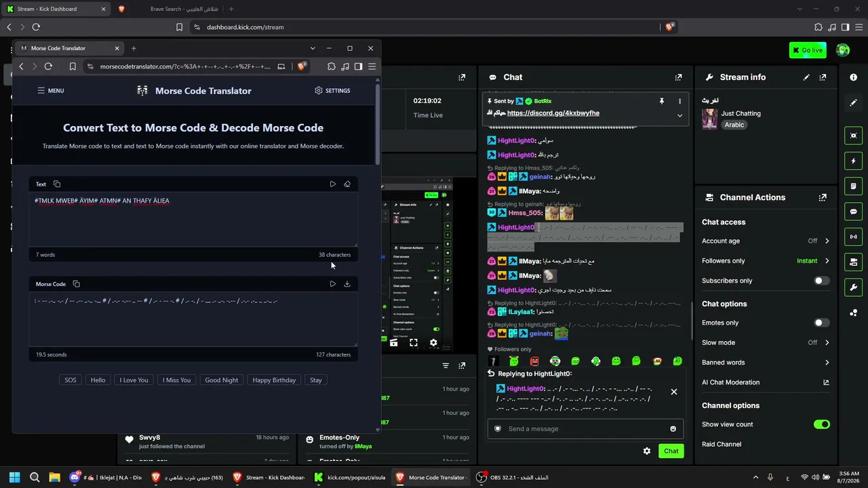Filter the activity feed list
The width and height of the screenshot is (868, 488).
[x=446, y=365]
